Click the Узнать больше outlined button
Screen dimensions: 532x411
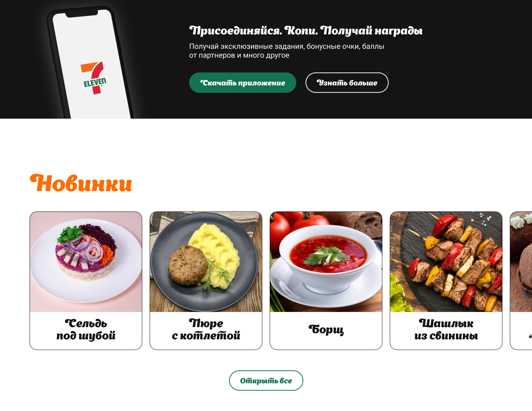pos(347,83)
